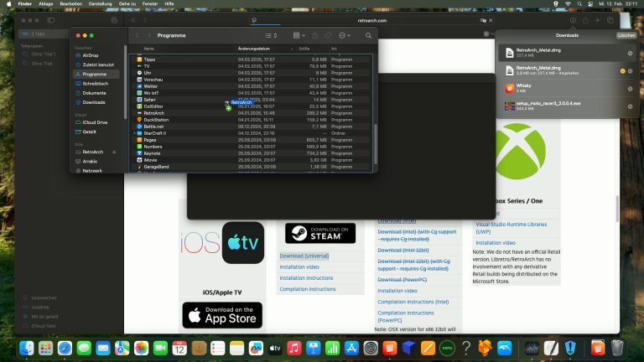Click Safari address bar retroarch.com

coord(372,20)
